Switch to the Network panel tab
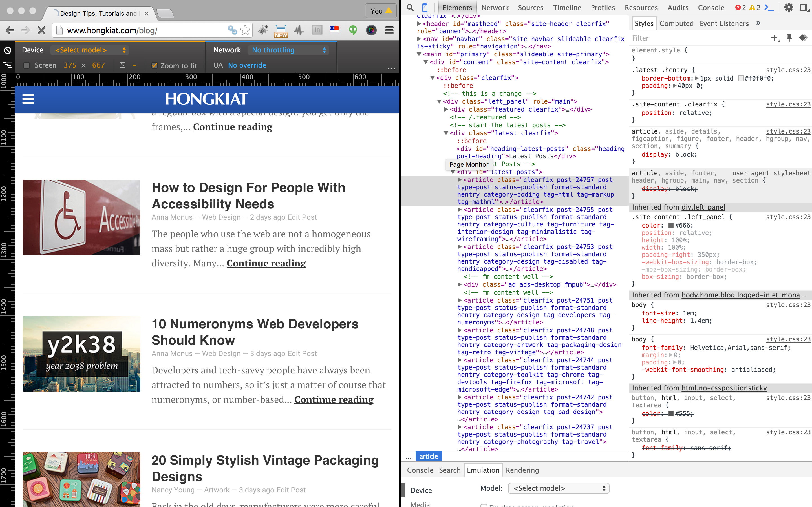 pos(495,7)
